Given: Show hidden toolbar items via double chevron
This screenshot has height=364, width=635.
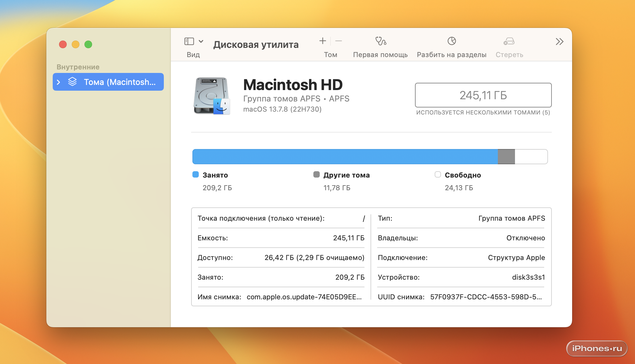Looking at the screenshot, I should (559, 42).
